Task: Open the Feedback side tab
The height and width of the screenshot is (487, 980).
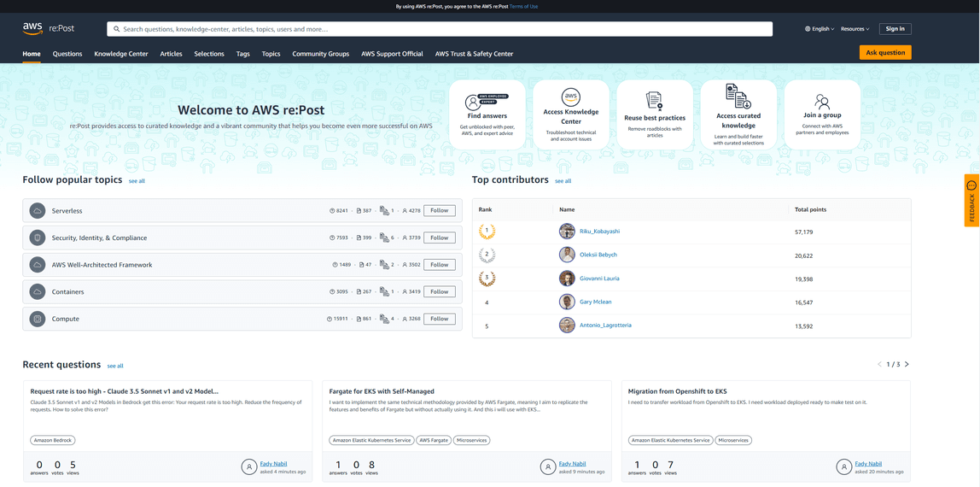Action: click(x=971, y=200)
